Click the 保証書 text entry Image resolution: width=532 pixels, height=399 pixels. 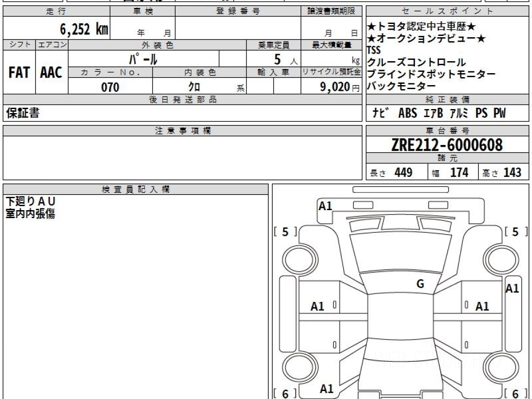(23, 113)
